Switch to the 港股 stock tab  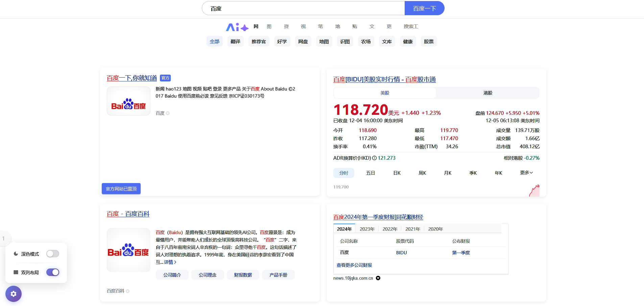[488, 93]
